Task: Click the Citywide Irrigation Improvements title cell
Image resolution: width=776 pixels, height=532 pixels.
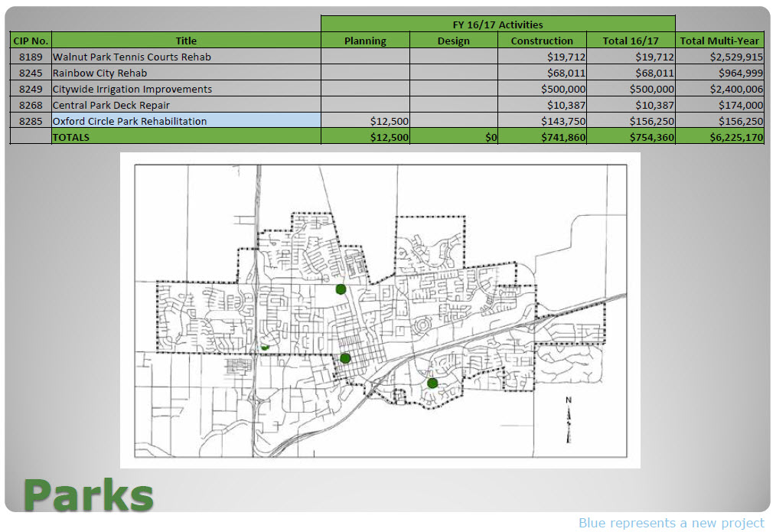Action: pos(132,89)
